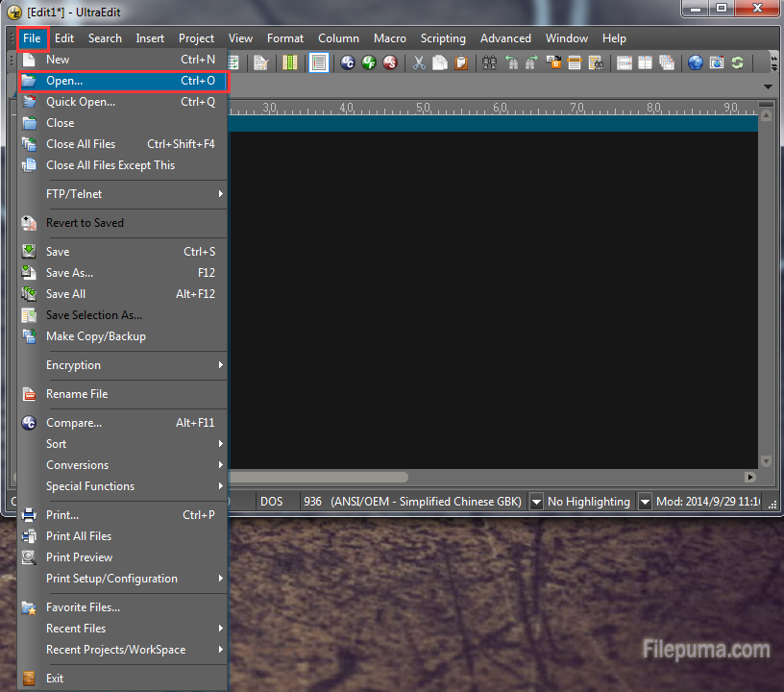Click the horizontal scrollbar right arrow
The width and height of the screenshot is (784, 692).
click(x=749, y=478)
